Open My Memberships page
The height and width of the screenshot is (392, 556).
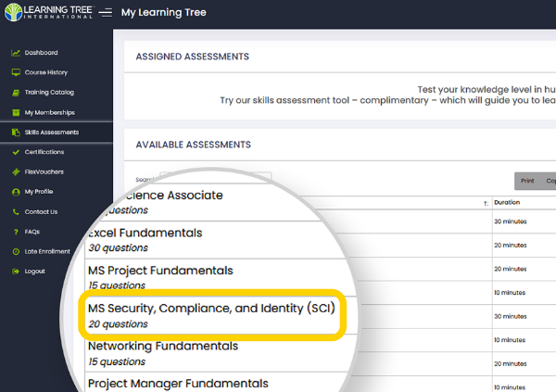[50, 112]
